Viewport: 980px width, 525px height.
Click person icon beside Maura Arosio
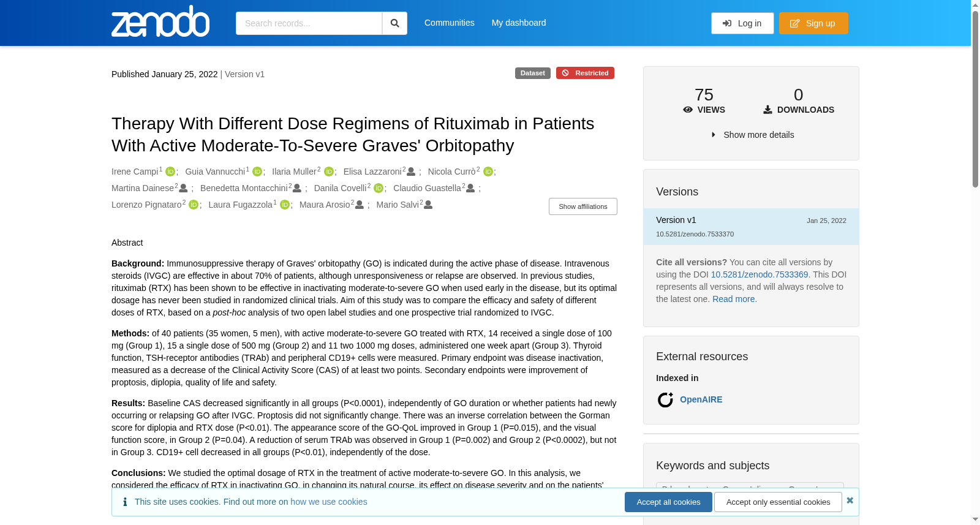pos(360,205)
